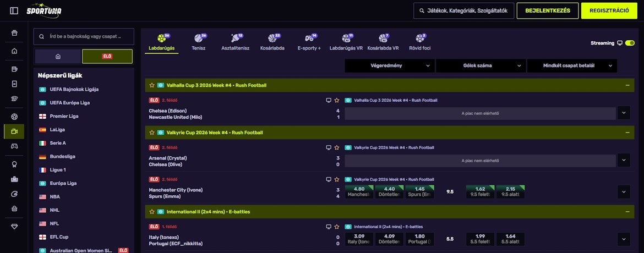Open the Gólok száma dropdown
The image size is (644, 253).
(480, 65)
